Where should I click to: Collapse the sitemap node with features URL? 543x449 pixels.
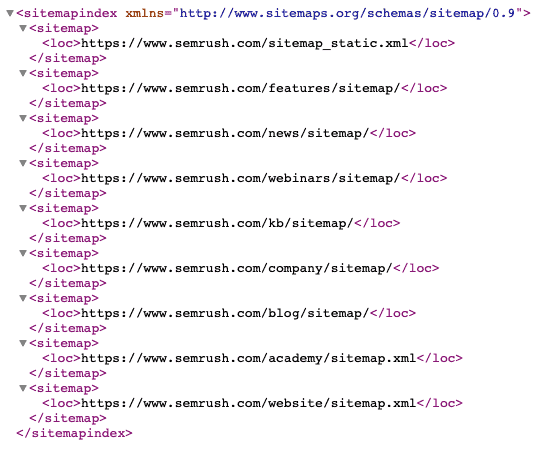click(23, 73)
